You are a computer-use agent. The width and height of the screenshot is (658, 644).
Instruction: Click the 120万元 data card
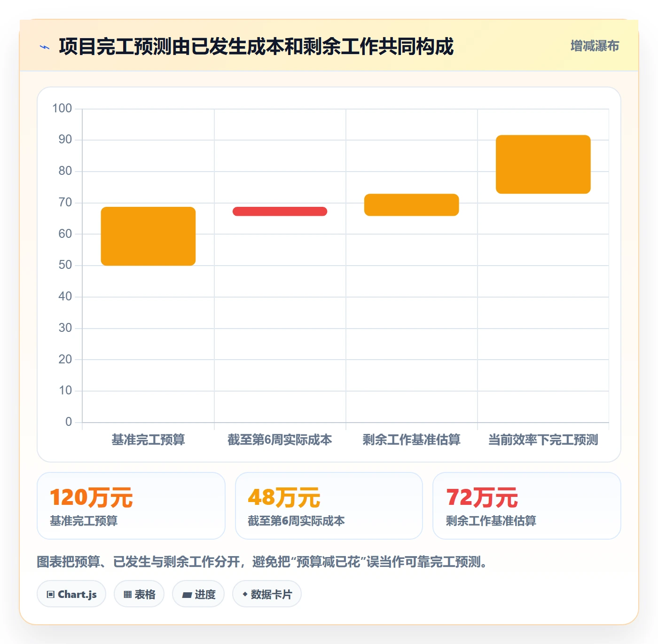(x=131, y=506)
